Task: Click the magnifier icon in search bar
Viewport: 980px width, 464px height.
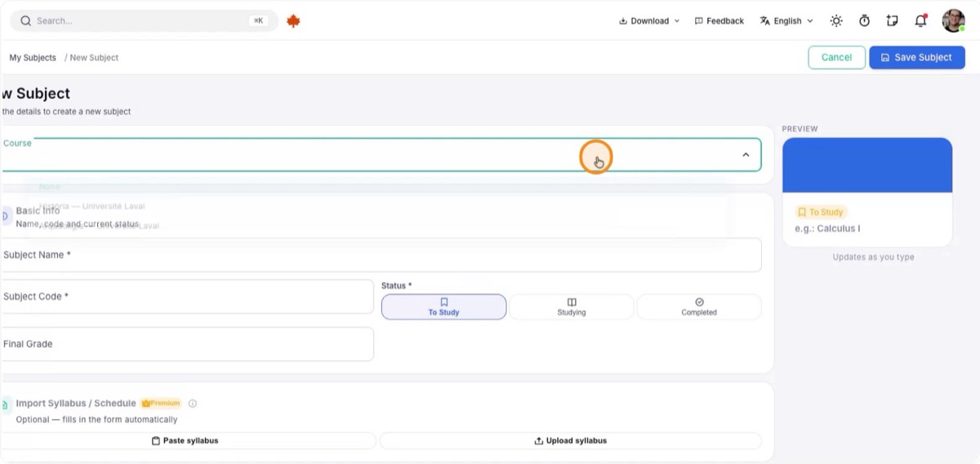Action: (25, 21)
